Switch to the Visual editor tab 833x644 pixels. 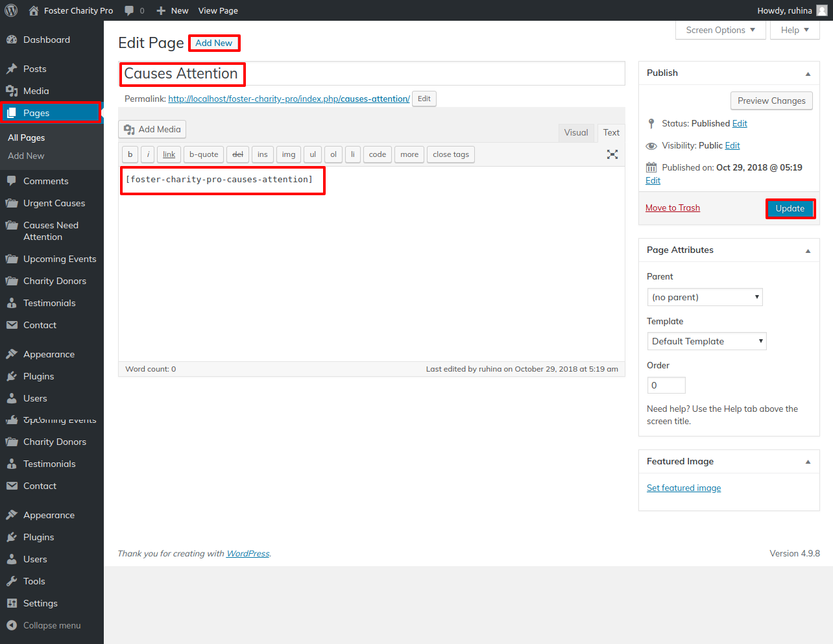click(x=576, y=132)
